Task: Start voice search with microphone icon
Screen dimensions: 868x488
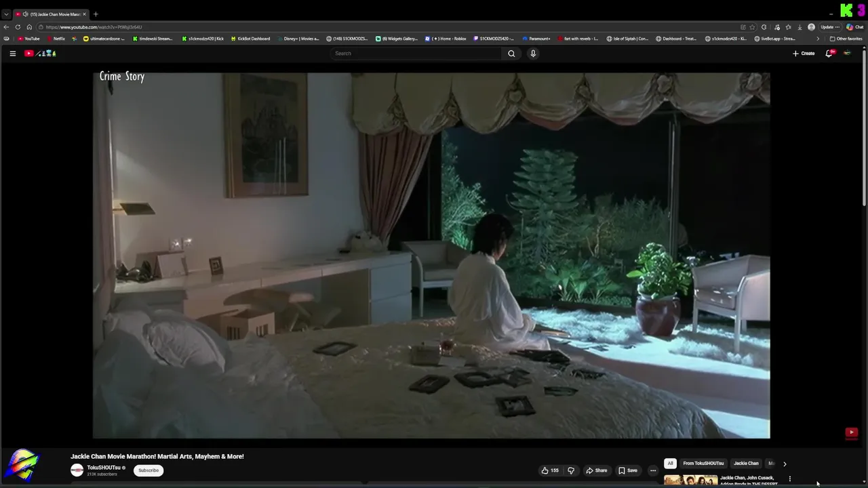Action: pyautogui.click(x=533, y=54)
